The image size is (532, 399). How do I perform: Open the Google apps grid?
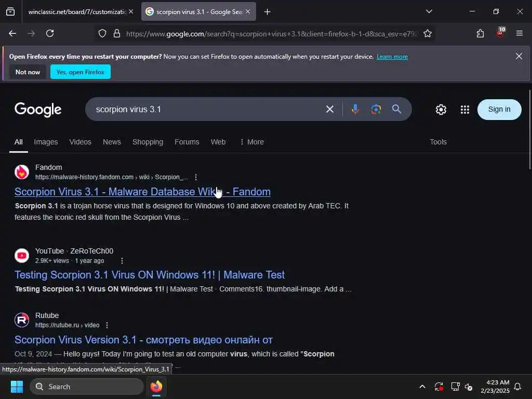pos(465,110)
